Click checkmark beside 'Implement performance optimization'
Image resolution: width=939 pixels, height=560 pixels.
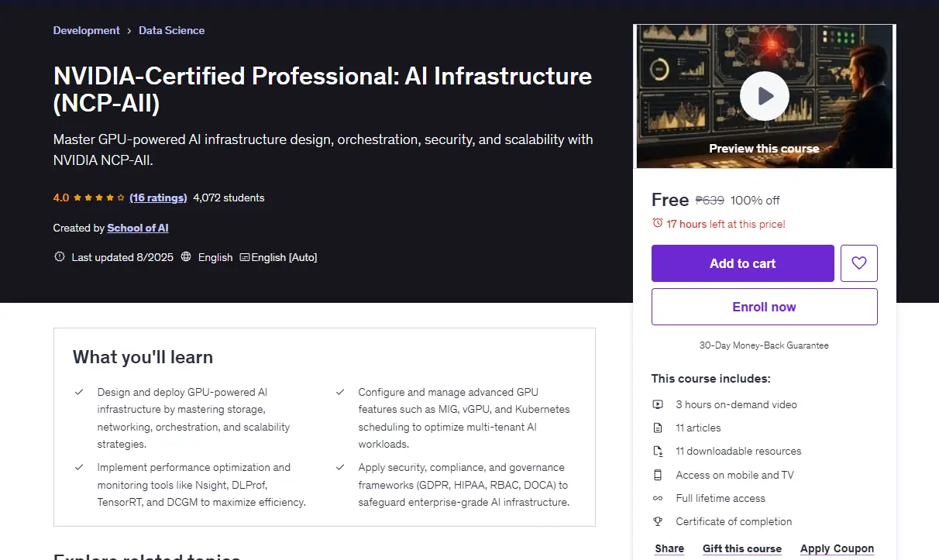pos(79,467)
